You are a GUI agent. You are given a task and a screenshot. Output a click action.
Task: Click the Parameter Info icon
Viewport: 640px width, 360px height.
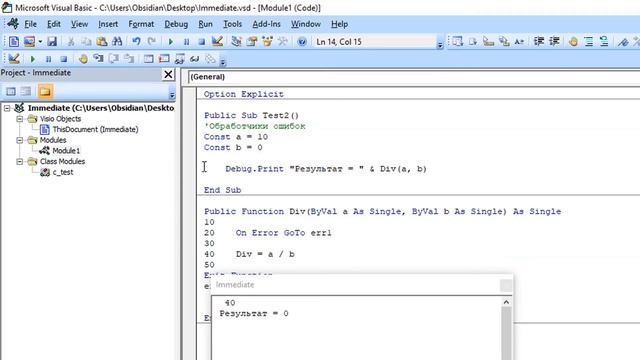click(x=504, y=42)
